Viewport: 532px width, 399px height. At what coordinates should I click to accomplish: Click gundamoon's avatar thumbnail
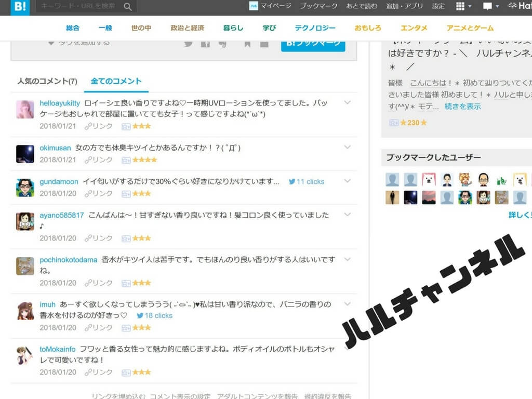pyautogui.click(x=25, y=185)
